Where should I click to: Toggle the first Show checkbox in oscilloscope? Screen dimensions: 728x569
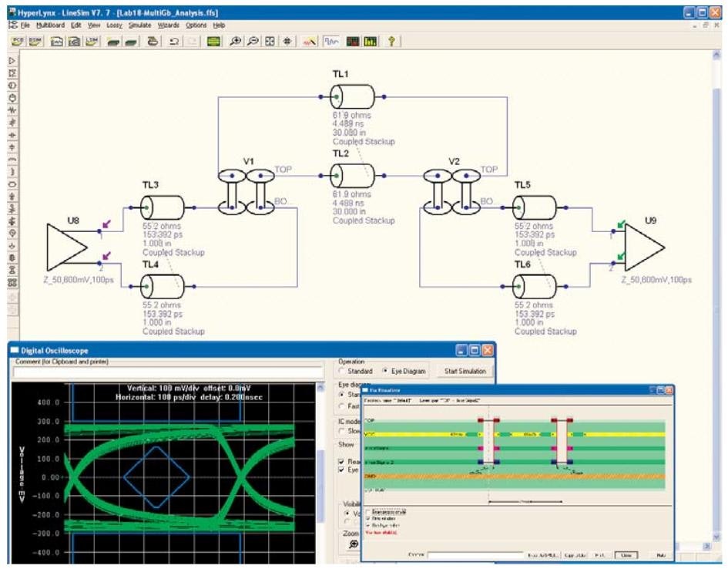click(342, 461)
